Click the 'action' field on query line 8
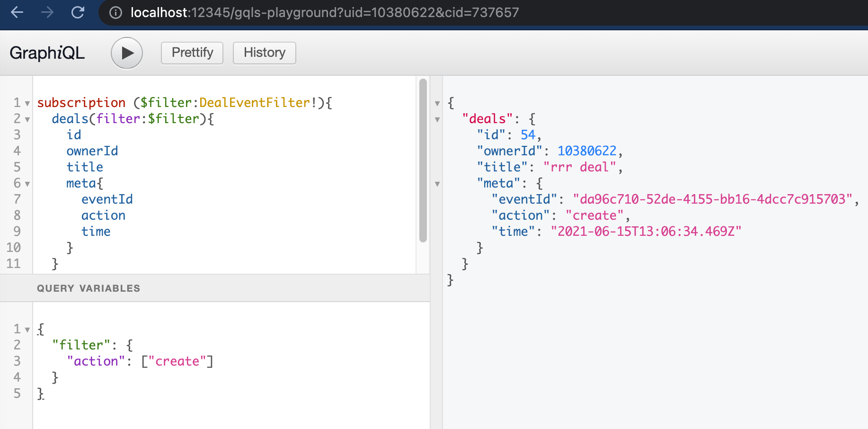Screen dimensions: 868x429 pyautogui.click(x=103, y=215)
